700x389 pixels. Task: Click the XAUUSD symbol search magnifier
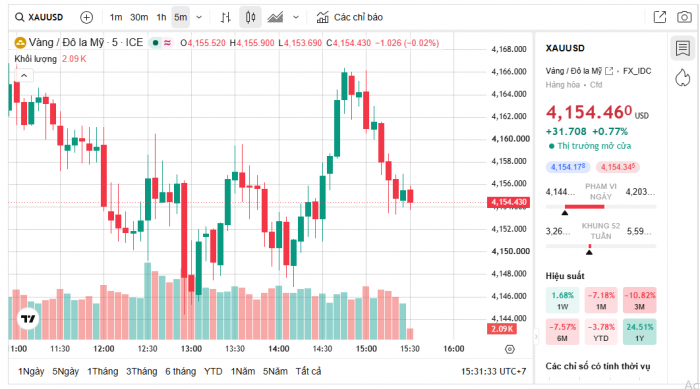(20, 17)
